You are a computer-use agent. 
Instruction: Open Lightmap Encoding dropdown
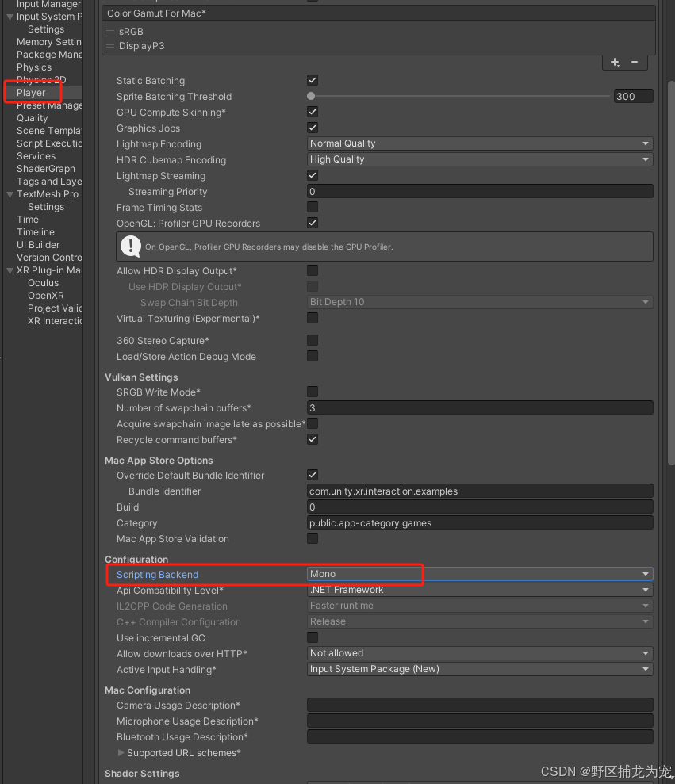480,143
